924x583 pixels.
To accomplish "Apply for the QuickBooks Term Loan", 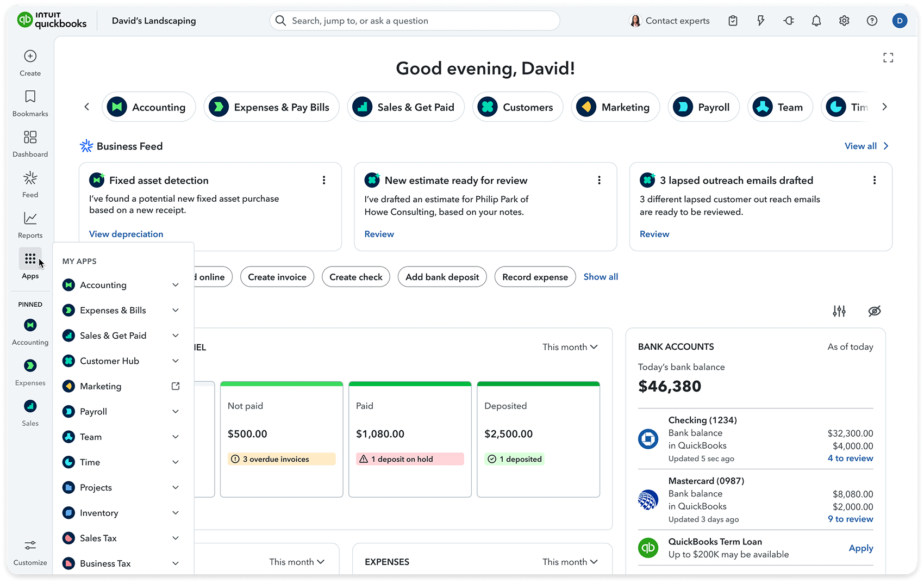I will tap(860, 548).
